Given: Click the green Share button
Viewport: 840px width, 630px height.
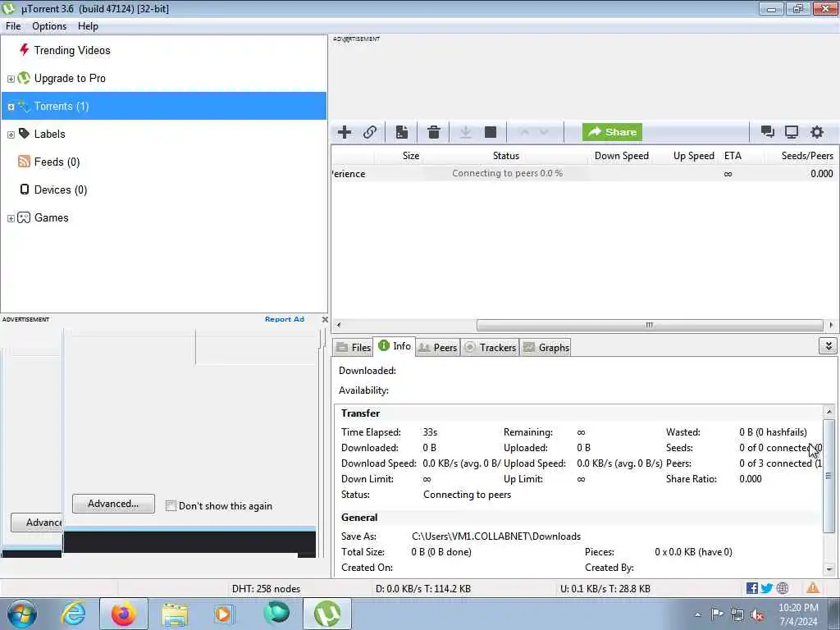Looking at the screenshot, I should 612,132.
